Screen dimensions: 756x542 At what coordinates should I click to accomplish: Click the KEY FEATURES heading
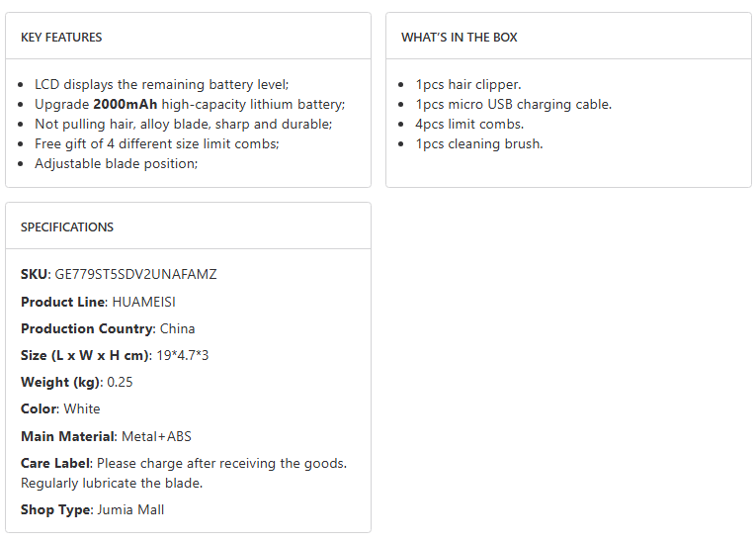tap(61, 38)
